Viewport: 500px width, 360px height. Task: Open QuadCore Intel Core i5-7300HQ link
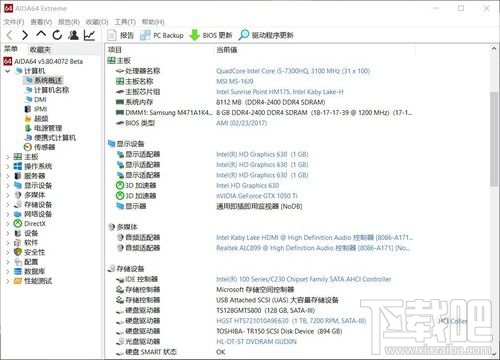coord(293,71)
